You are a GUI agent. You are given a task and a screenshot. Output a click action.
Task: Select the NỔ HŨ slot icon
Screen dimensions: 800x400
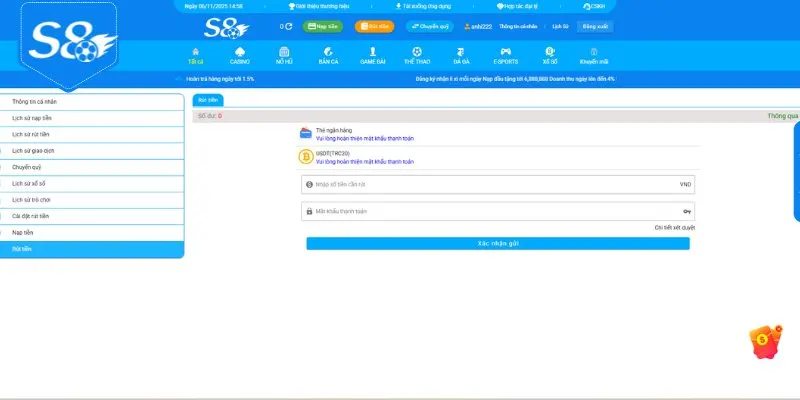[x=284, y=51]
